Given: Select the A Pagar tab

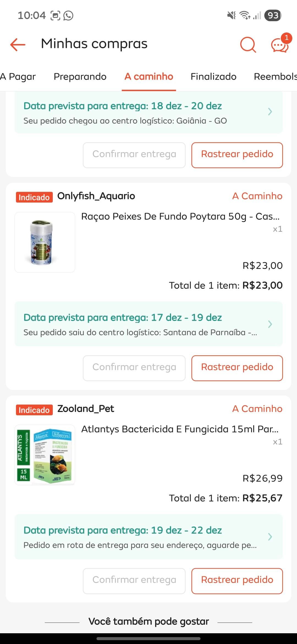Looking at the screenshot, I should tap(18, 77).
